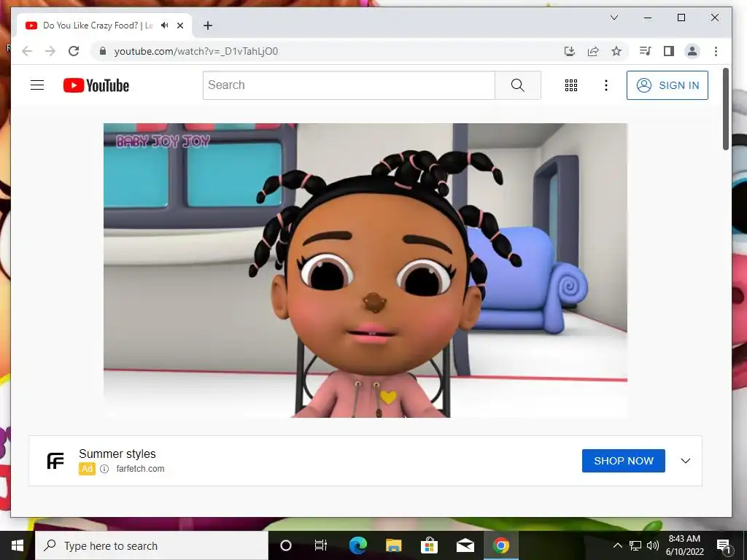Open the Chrome profile avatar
The height and width of the screenshot is (560, 747).
click(692, 51)
